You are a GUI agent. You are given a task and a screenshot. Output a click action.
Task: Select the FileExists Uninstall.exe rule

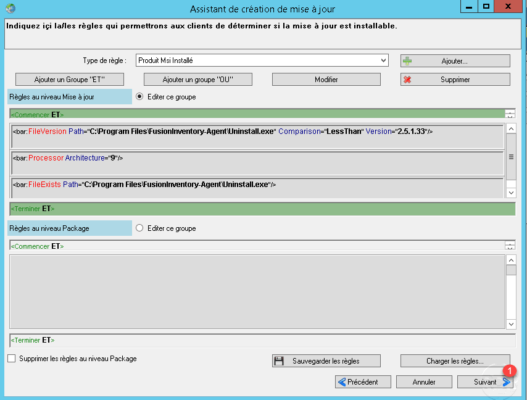257,188
